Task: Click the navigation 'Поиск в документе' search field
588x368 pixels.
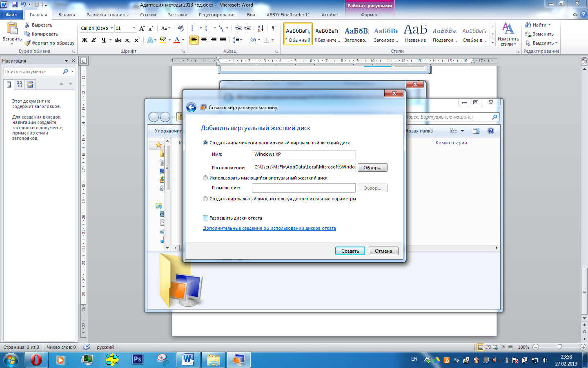Action: click(x=33, y=72)
